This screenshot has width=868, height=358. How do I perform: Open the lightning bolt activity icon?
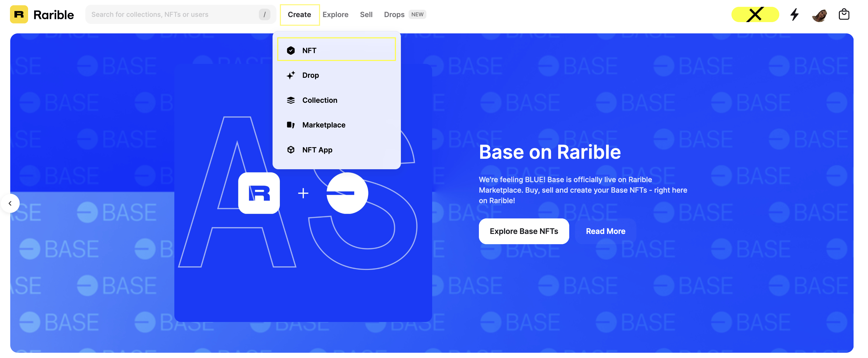[794, 14]
